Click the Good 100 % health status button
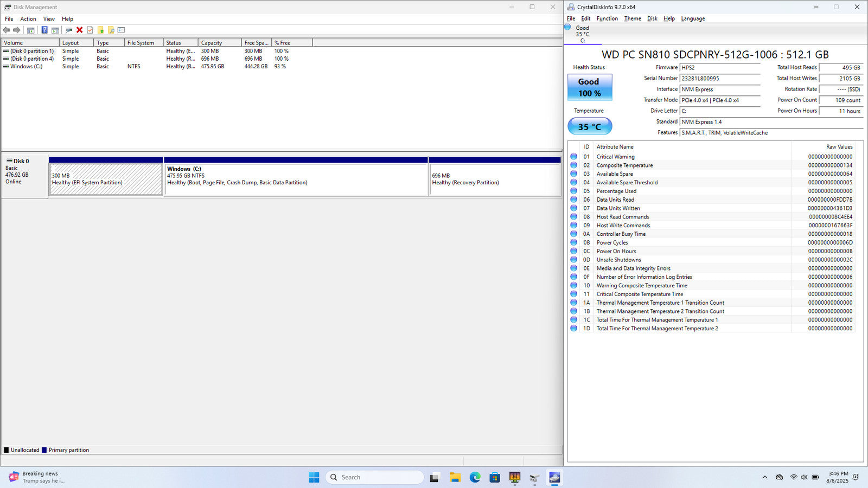Viewport: 868px width, 488px height. [589, 87]
